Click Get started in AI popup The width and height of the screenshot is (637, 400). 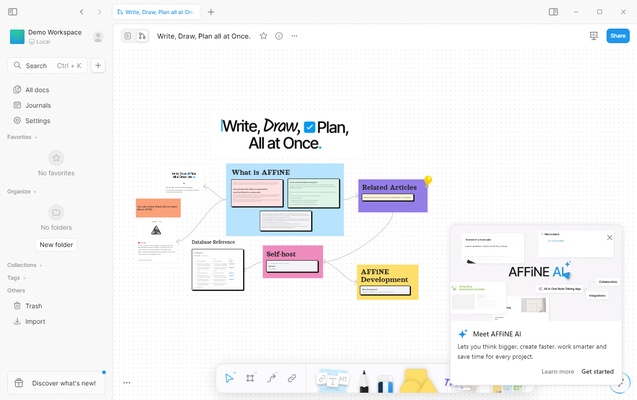coord(597,371)
